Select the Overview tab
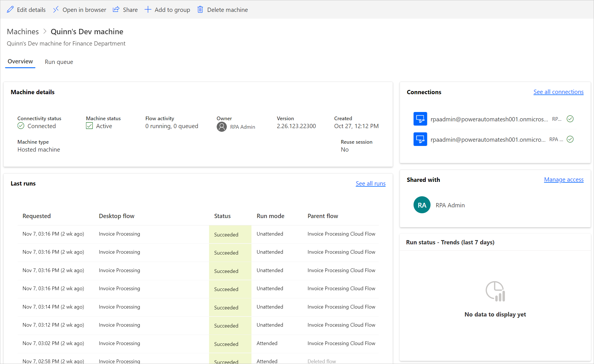 pos(20,61)
